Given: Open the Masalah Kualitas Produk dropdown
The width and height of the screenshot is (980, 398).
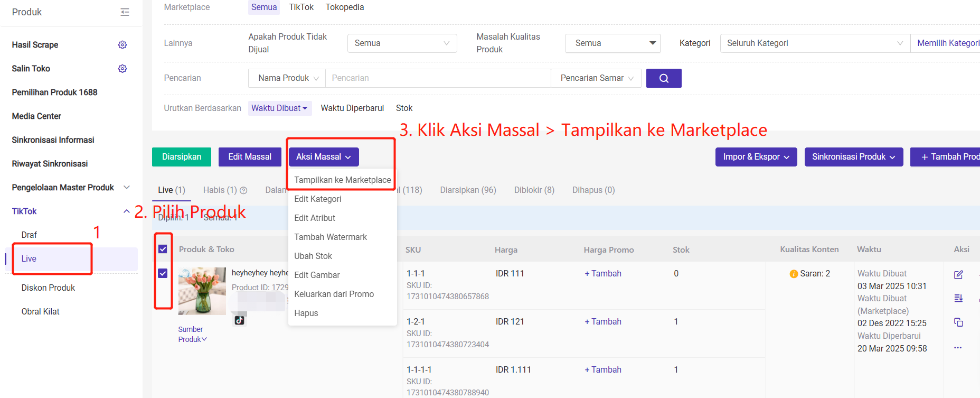Looking at the screenshot, I should tap(612, 43).
